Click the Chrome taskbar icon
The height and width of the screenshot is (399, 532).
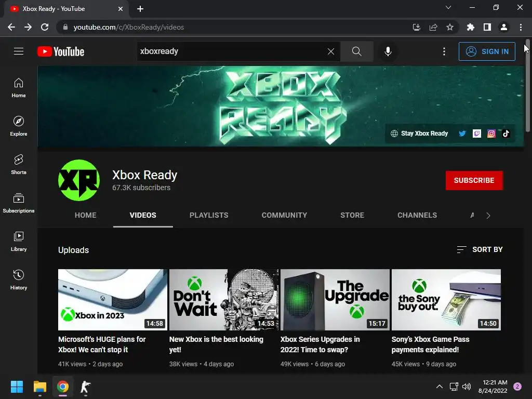click(x=62, y=387)
